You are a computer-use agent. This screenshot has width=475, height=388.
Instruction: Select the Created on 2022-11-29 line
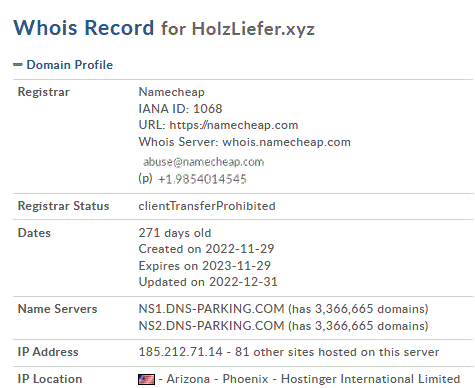(x=206, y=249)
